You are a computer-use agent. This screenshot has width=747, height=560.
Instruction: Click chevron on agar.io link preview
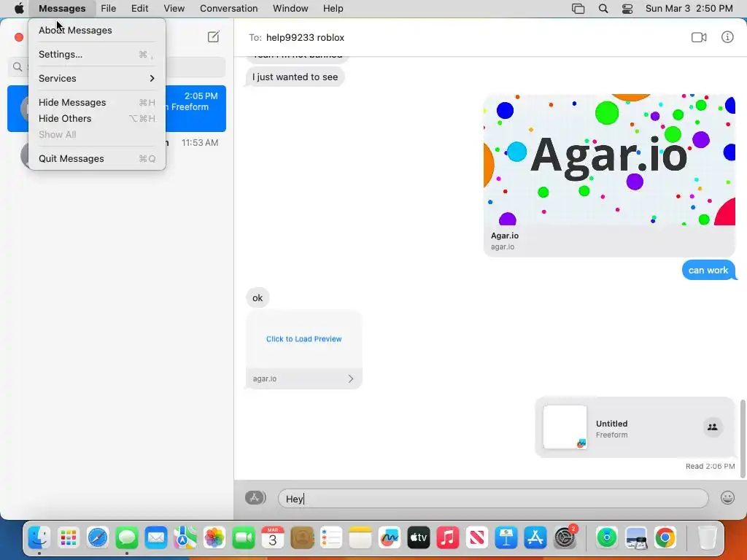(x=351, y=378)
